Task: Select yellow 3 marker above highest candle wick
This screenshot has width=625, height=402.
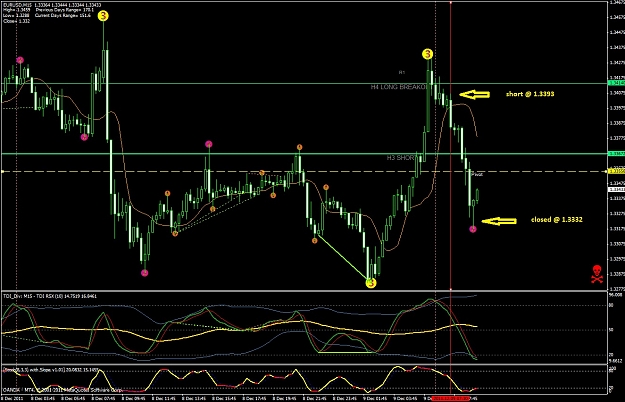Action: coord(103,16)
